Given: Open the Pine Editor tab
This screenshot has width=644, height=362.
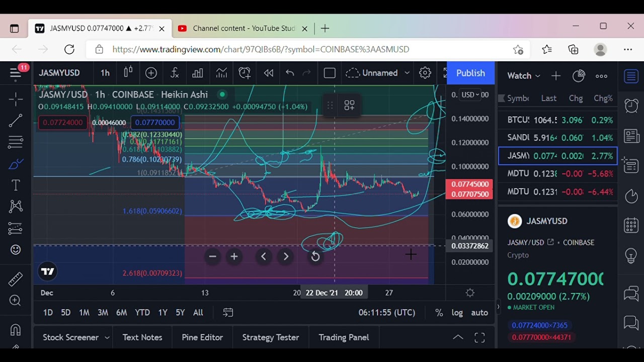Looking at the screenshot, I should point(202,338).
